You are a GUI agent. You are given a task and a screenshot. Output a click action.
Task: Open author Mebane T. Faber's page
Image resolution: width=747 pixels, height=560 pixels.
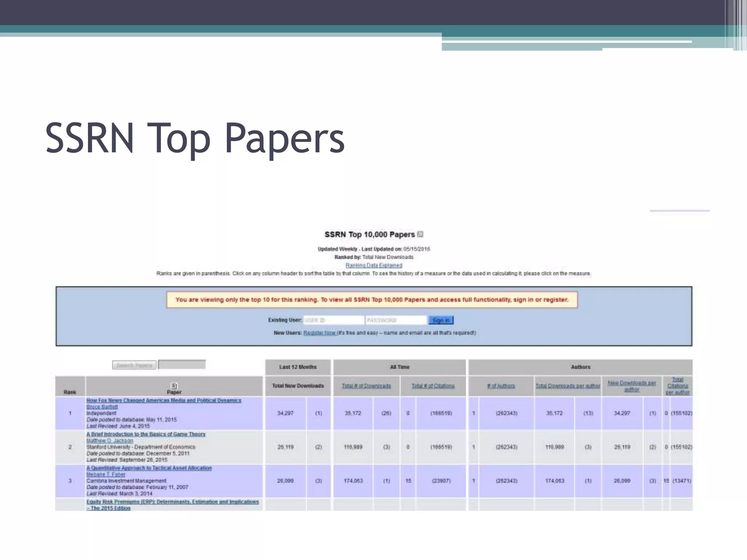pyautogui.click(x=106, y=475)
